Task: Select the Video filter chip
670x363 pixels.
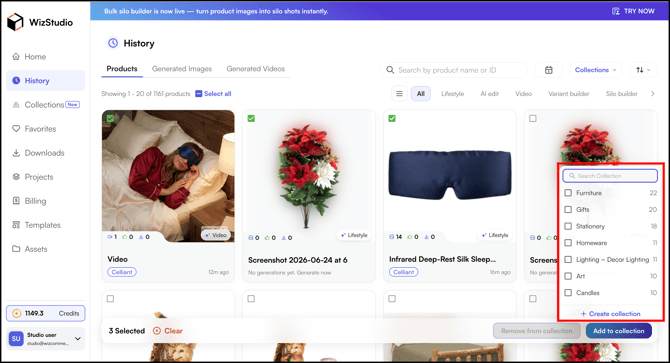Action: point(523,94)
